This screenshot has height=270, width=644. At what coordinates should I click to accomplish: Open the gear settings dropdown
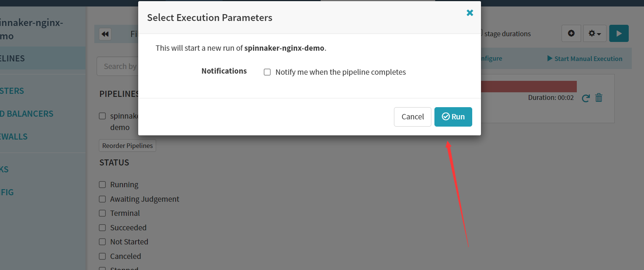[x=594, y=34]
